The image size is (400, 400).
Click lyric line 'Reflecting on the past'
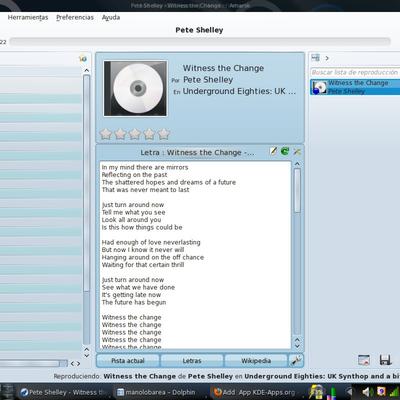tap(134, 175)
